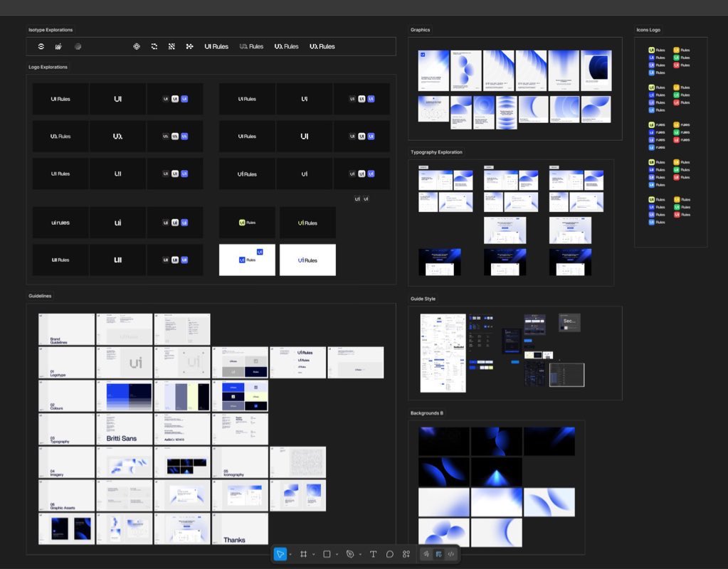728x569 pixels.
Task: Select the first white UI Rules wordmark
Action: coord(216,46)
